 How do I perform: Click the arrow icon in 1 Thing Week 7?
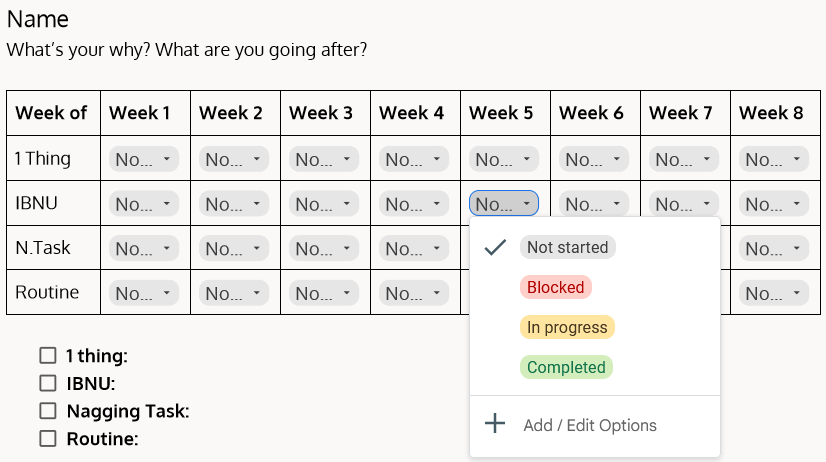(706, 159)
